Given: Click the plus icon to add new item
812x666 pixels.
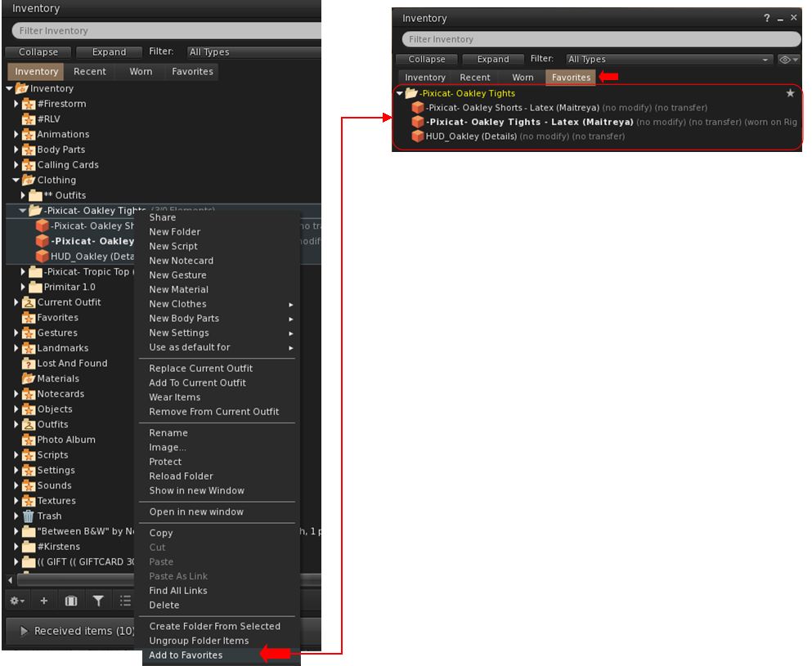Looking at the screenshot, I should tap(44, 601).
